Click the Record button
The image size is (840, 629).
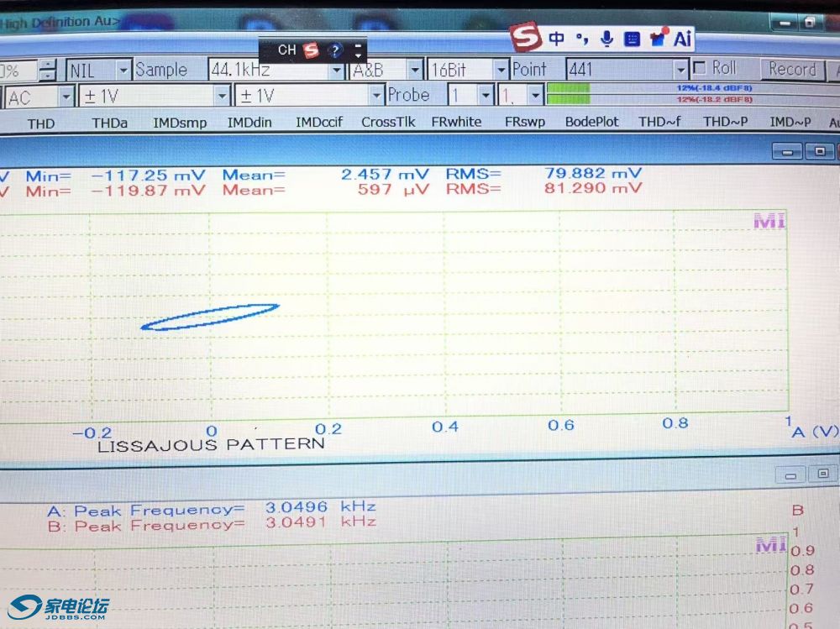pyautogui.click(x=792, y=69)
